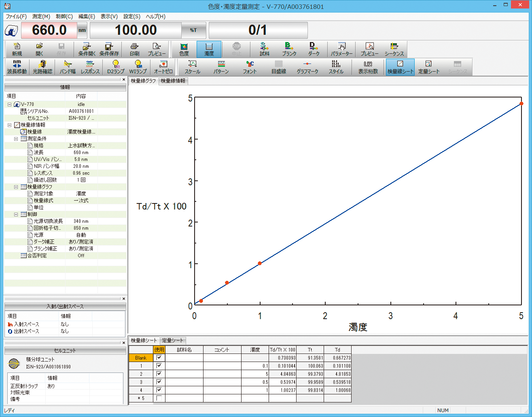Viewport: 532px width, 417px height.
Task: Open the パターン pattern icon
Action: [221, 67]
